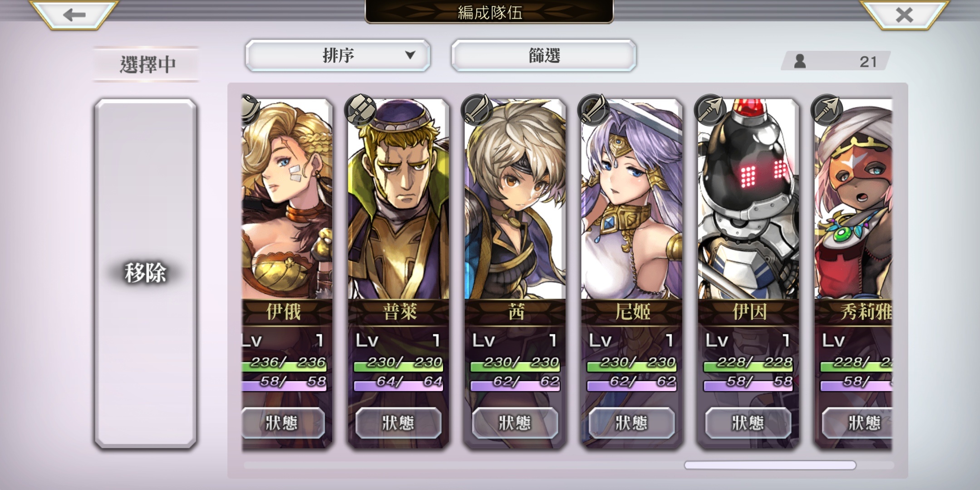Click the horizontal scrollbar thumb
Image resolution: width=980 pixels, height=490 pixels.
[770, 465]
